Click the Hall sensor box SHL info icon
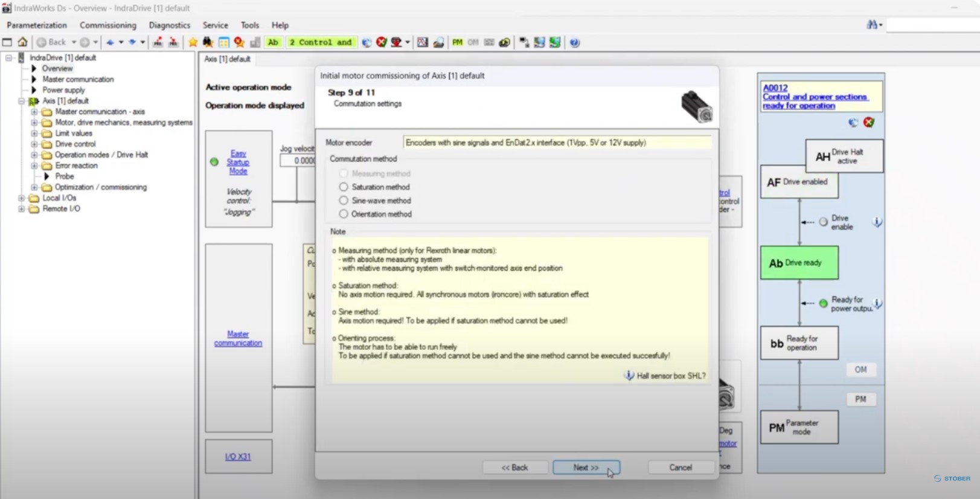Screen dimensions: 980x499 click(x=629, y=376)
